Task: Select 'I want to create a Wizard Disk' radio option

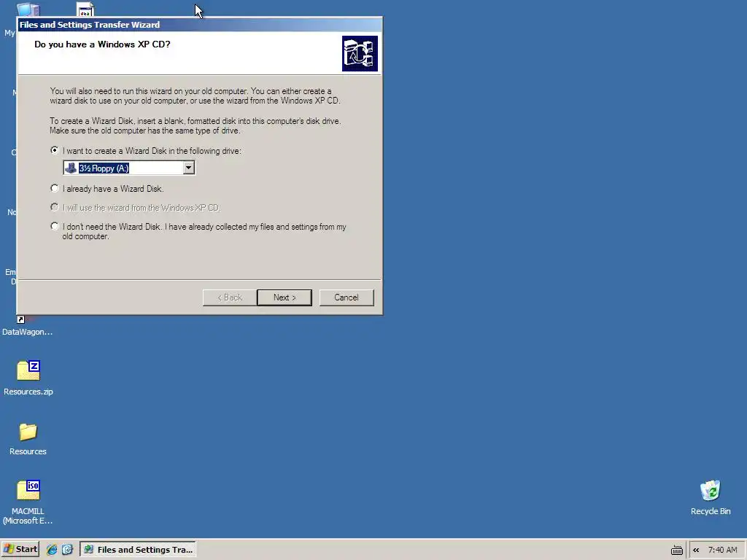Action: tap(54, 150)
